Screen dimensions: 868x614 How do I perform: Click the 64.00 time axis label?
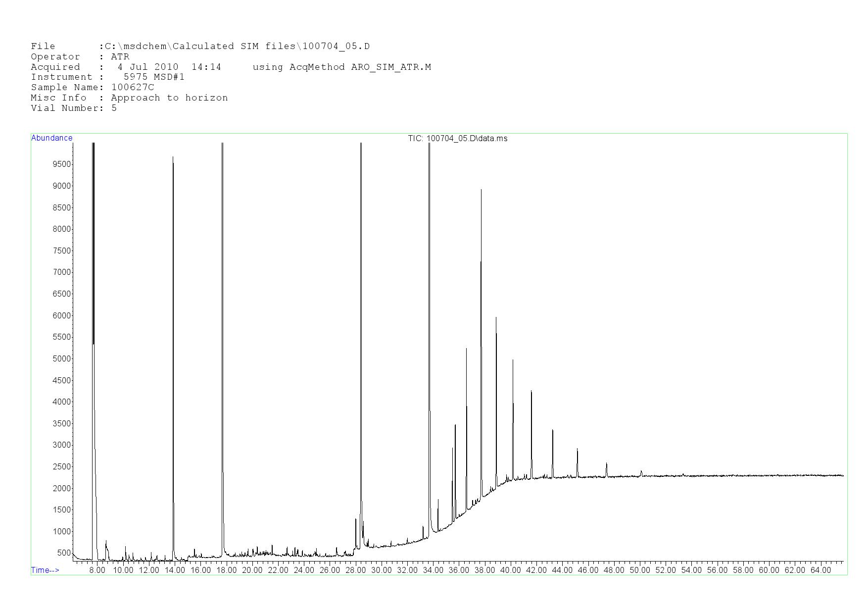tap(820, 570)
